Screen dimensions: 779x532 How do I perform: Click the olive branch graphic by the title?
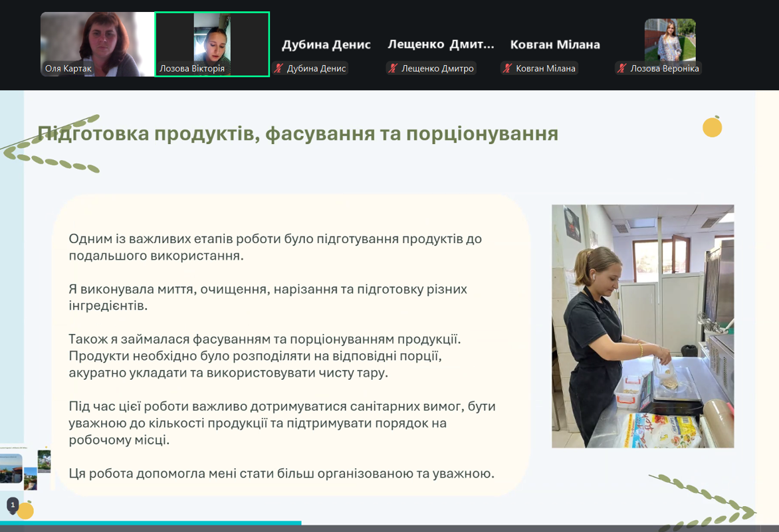coord(51,143)
